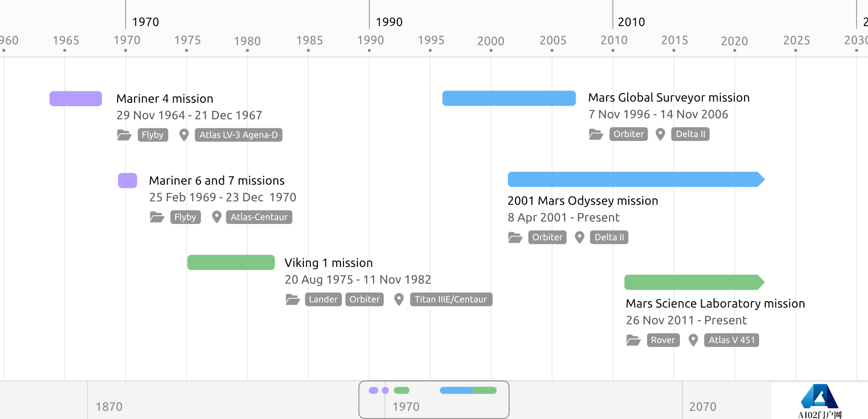Click the location pin next to Titan IIIE/Centaur
Screen dimensions: 868x419
click(399, 299)
